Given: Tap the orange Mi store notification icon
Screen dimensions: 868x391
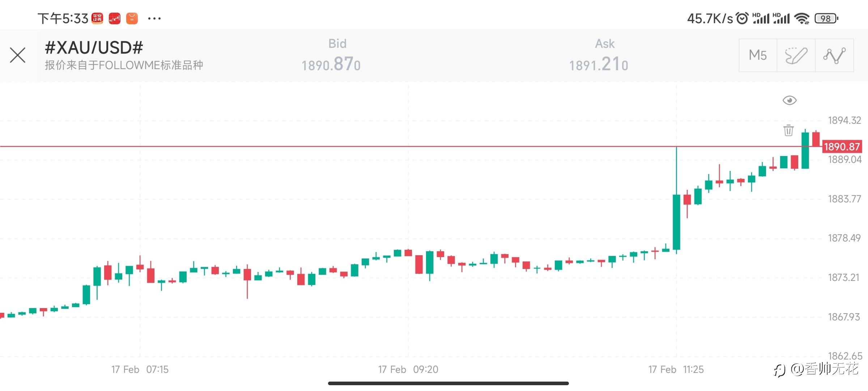Looking at the screenshot, I should pos(132,18).
